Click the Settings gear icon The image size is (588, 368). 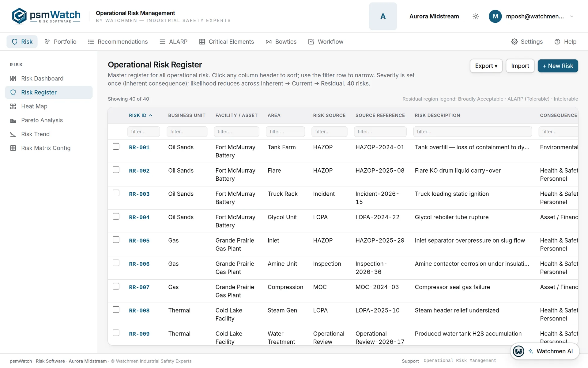514,42
